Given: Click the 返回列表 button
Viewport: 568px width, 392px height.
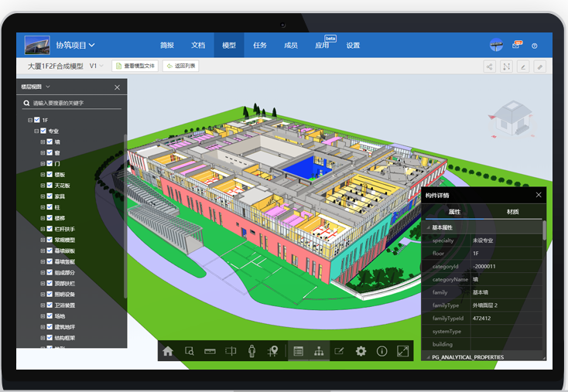Looking at the screenshot, I should [180, 66].
